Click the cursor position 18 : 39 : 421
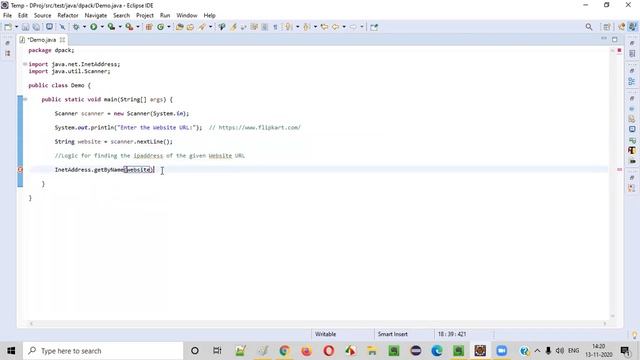This screenshot has width=640, height=360. [452, 334]
